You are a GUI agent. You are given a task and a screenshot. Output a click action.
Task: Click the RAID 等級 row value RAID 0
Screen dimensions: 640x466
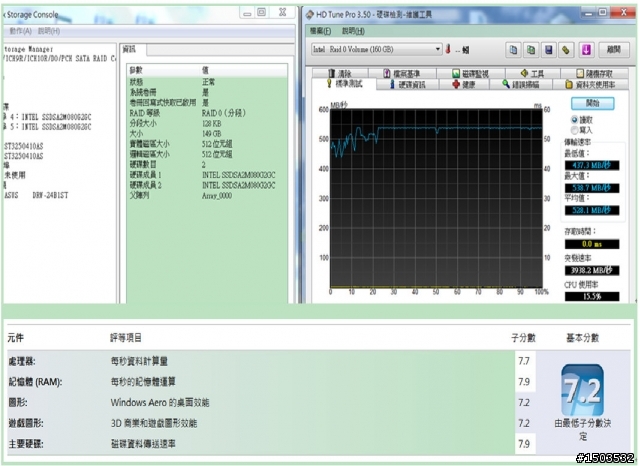tap(224, 113)
